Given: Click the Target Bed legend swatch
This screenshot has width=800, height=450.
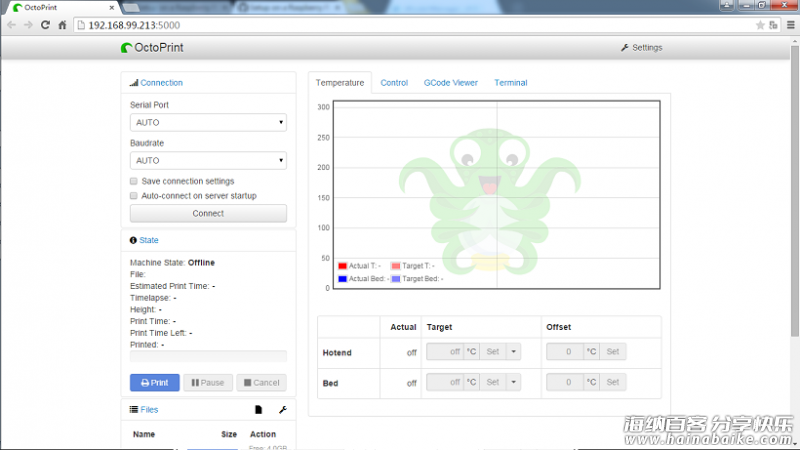Looking at the screenshot, I should coord(395,279).
